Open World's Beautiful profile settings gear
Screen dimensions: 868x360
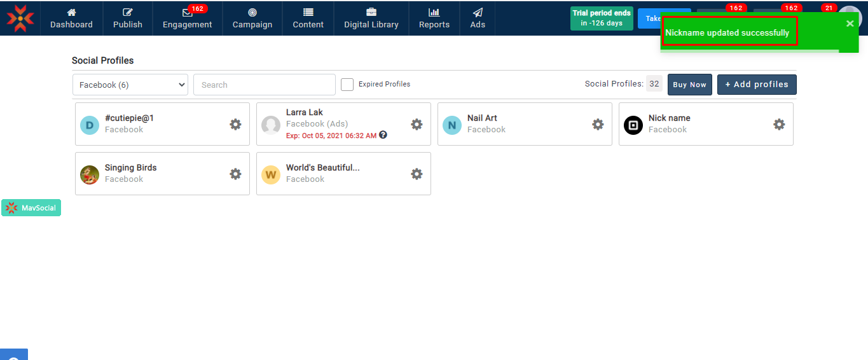coord(417,174)
